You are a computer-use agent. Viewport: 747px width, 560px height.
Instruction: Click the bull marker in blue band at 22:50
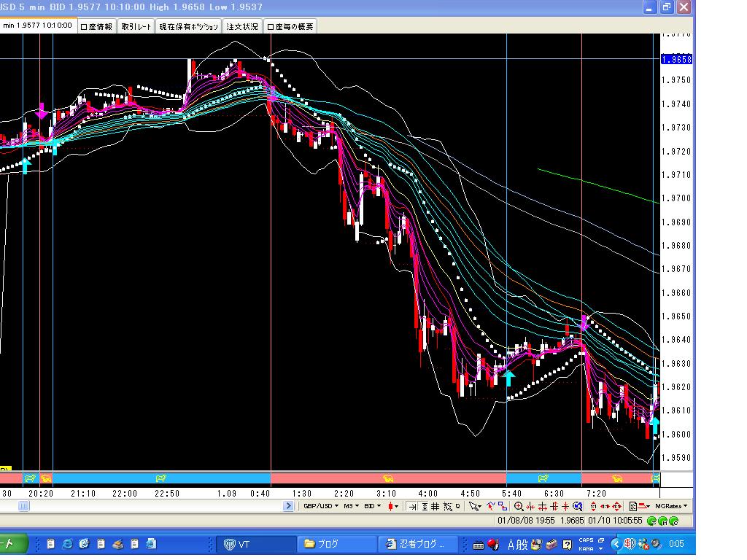(x=160, y=478)
